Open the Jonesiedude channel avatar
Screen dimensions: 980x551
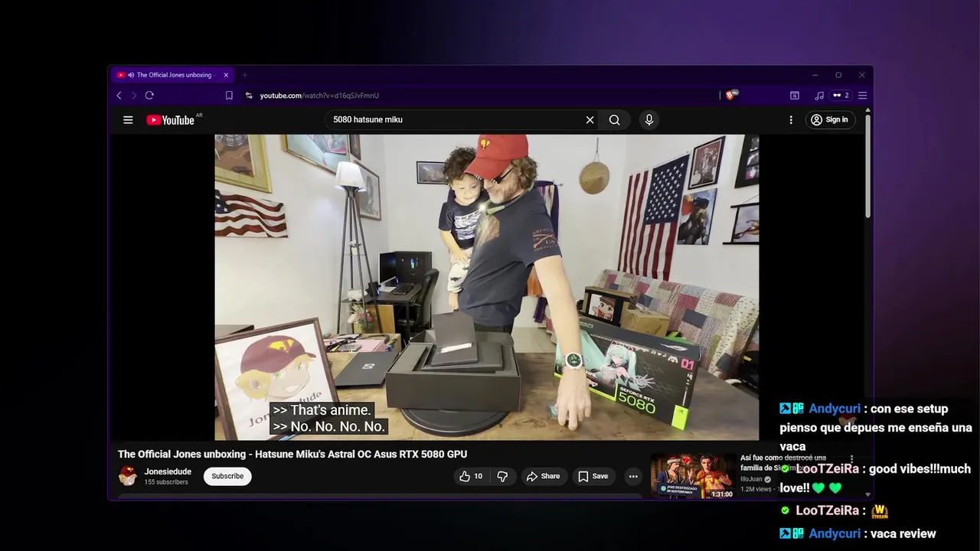click(x=128, y=476)
